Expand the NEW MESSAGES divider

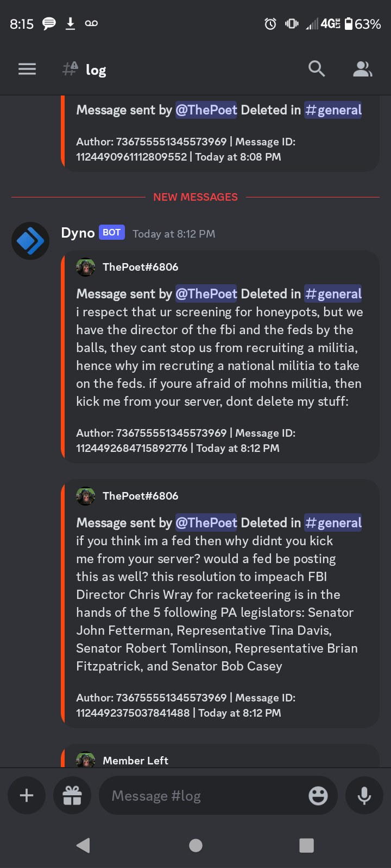point(195,196)
